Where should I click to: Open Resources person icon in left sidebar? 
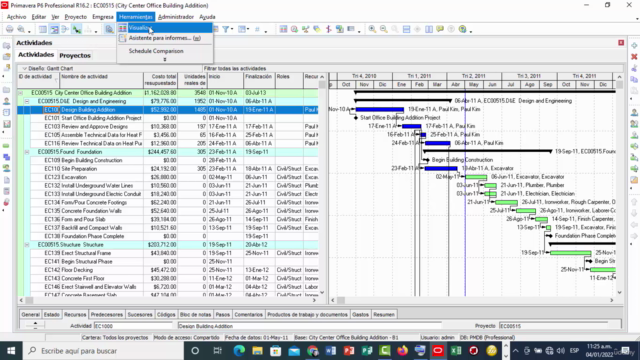pyautogui.click(x=7, y=101)
